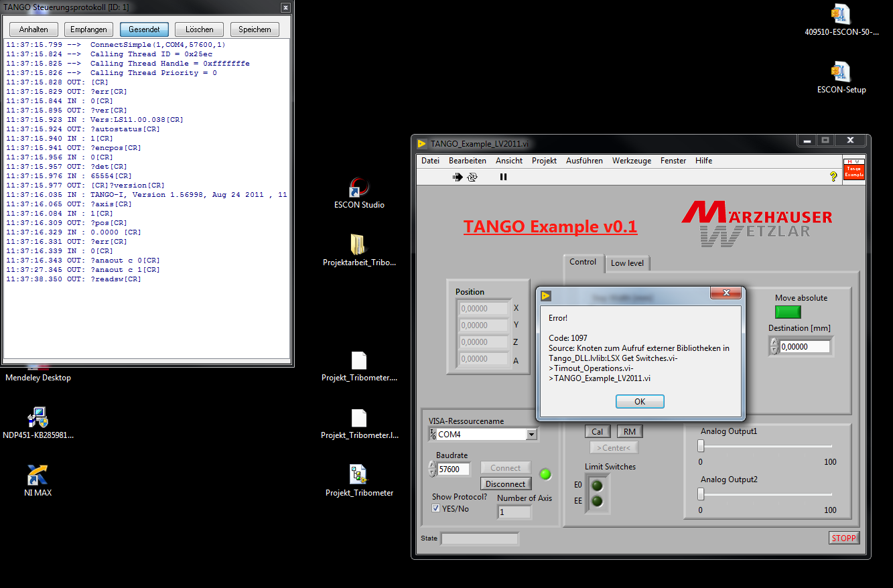Click the Analog Output1 slider handle
Screen dimensions: 893x588
point(701,446)
